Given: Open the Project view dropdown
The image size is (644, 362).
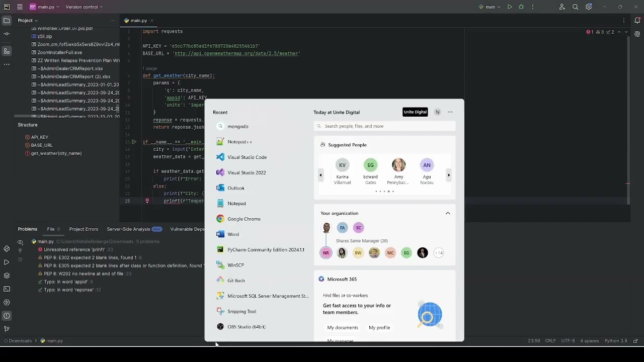Looking at the screenshot, I should click(x=28, y=21).
